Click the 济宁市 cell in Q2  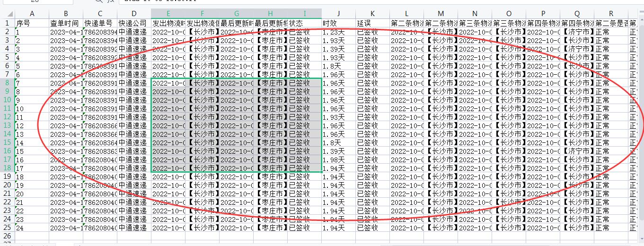click(577, 32)
